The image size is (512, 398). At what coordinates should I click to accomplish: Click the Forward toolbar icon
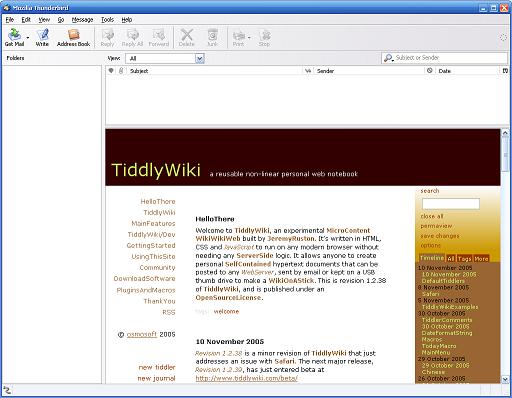[x=159, y=37]
